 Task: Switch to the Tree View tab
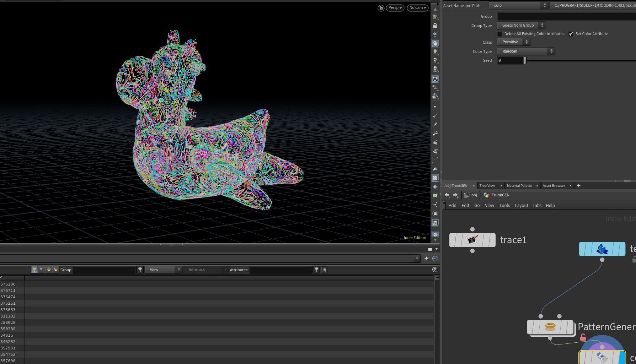(x=487, y=186)
